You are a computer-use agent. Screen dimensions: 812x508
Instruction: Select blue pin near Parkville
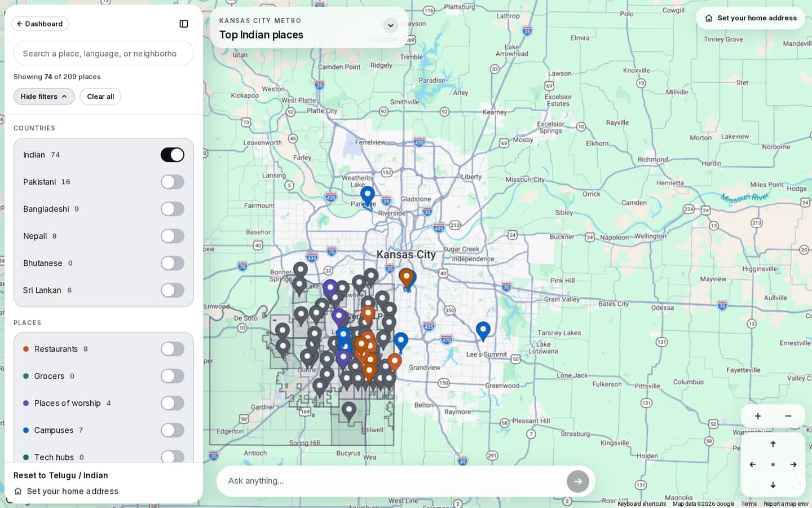tap(368, 195)
